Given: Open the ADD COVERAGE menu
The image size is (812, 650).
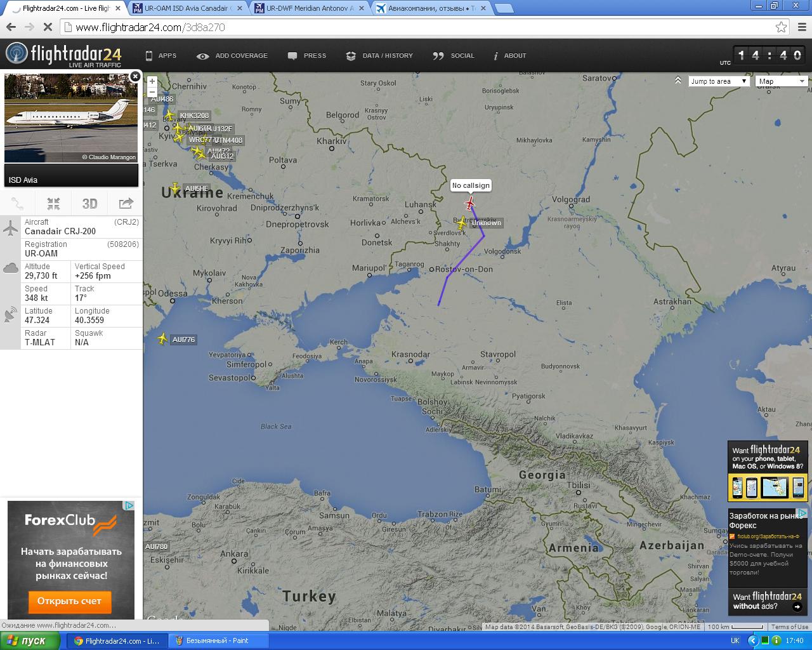Looking at the screenshot, I should [x=232, y=56].
